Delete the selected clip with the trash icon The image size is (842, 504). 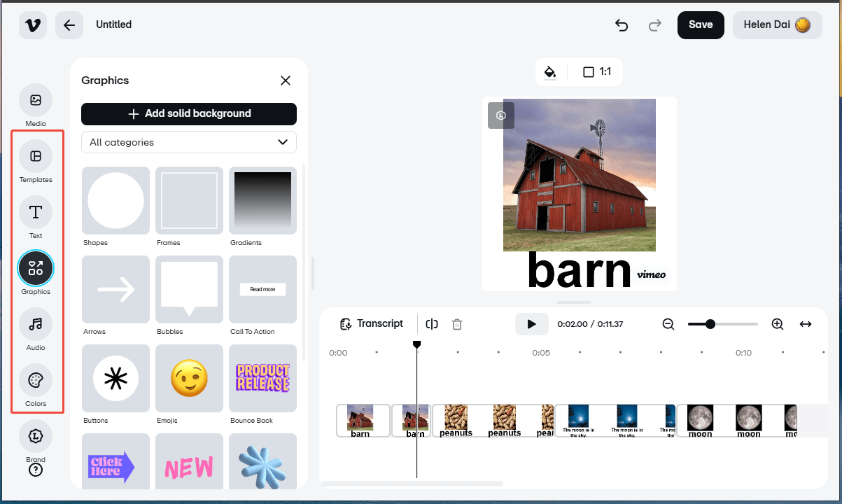tap(457, 323)
